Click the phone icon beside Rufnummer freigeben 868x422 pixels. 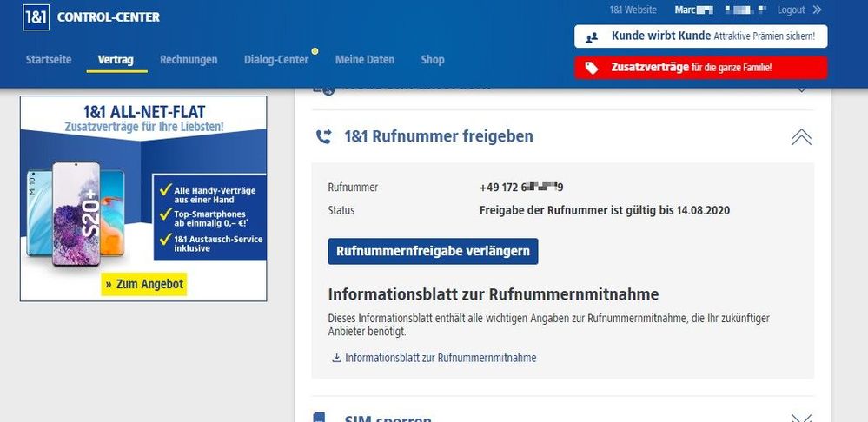(323, 136)
